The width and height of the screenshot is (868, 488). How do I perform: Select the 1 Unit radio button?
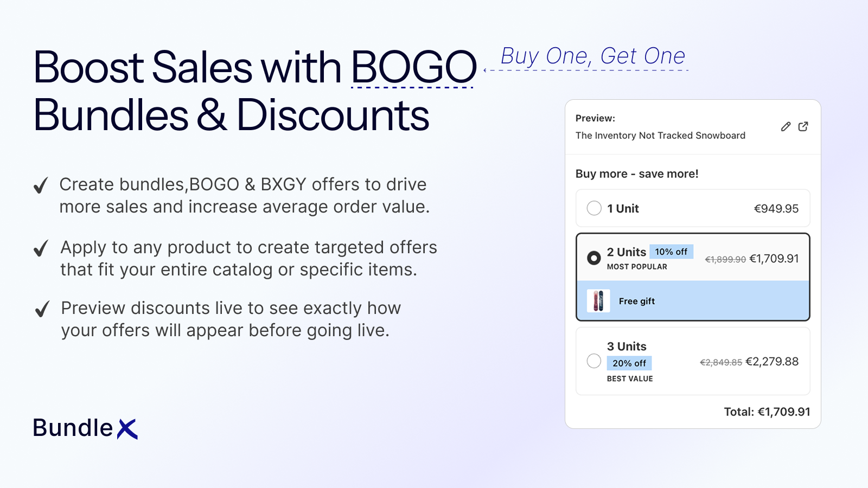pyautogui.click(x=594, y=208)
